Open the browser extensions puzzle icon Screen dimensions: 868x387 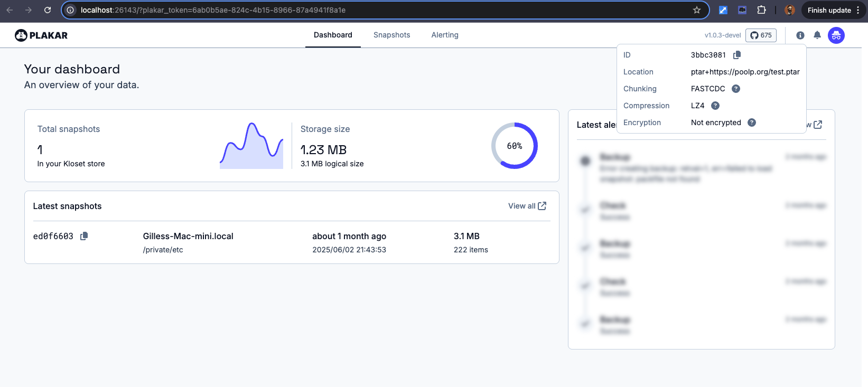coord(761,10)
